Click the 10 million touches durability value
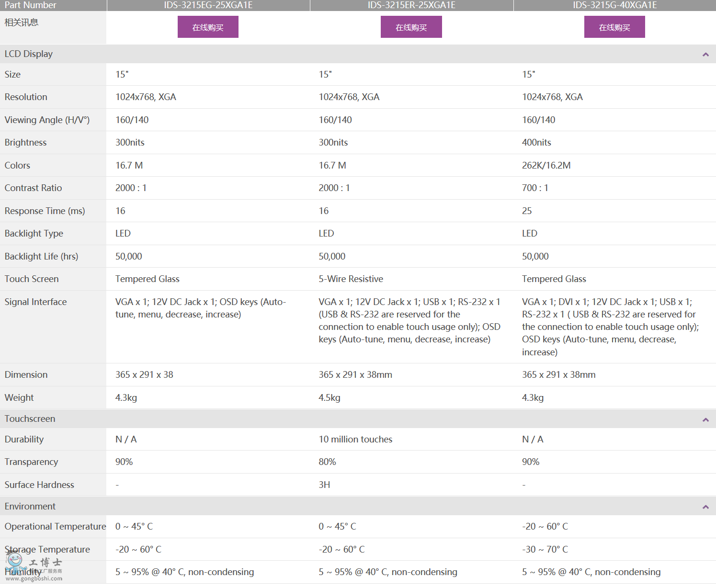The image size is (716, 588). 355,440
